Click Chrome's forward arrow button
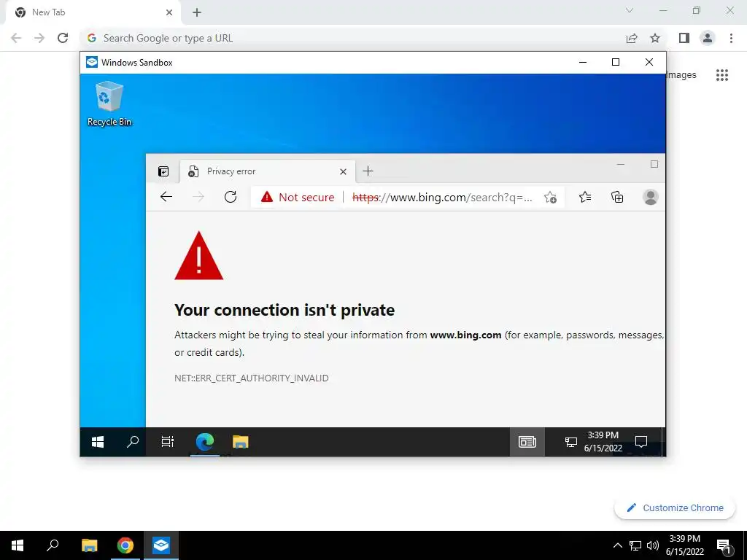 [x=39, y=38]
